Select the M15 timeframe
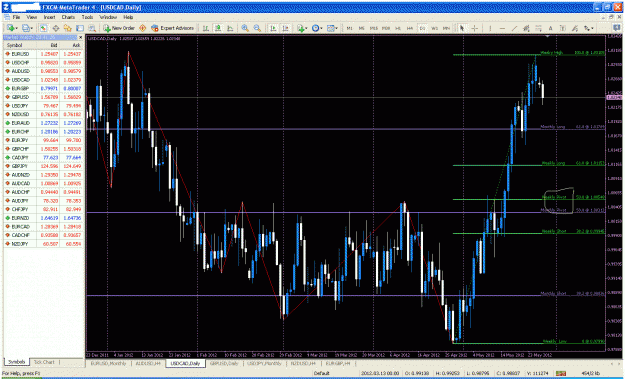 (x=374, y=28)
